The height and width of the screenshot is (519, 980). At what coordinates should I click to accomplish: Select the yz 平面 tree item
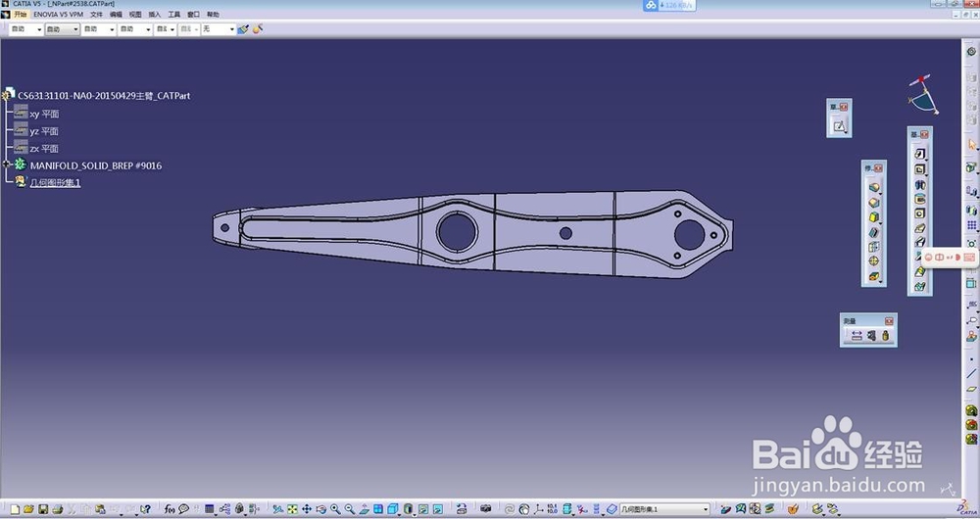point(44,131)
